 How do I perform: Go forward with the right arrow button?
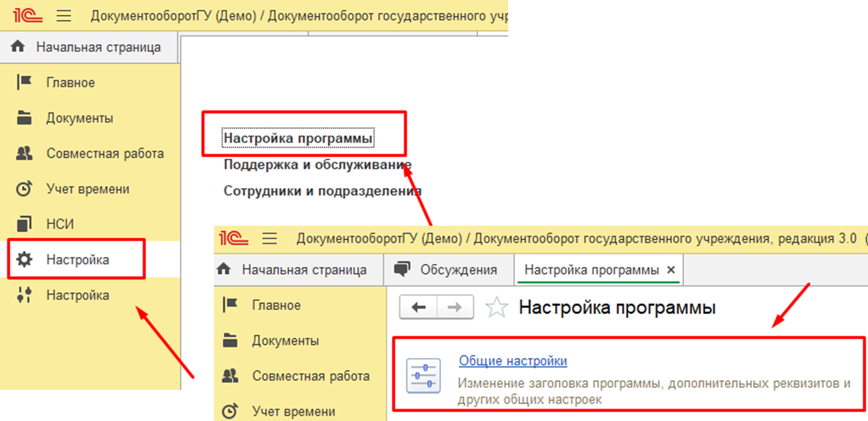[x=455, y=307]
